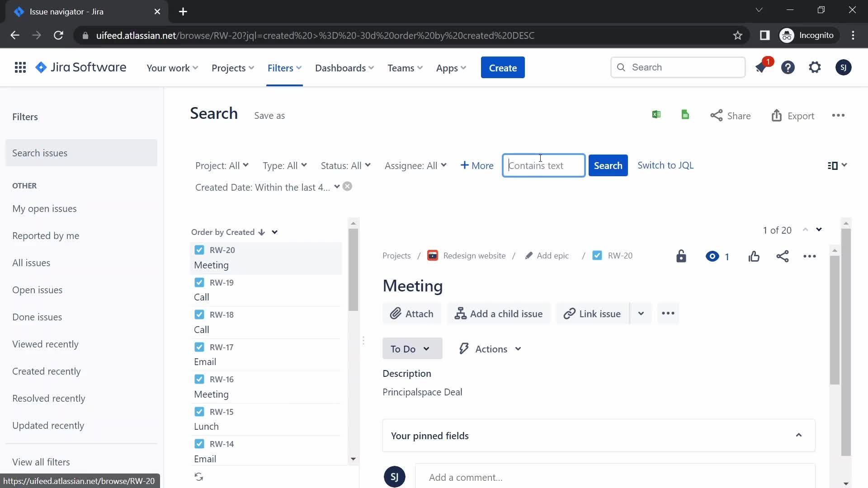Refresh the issue list results
This screenshot has height=488, width=868.
point(199,477)
